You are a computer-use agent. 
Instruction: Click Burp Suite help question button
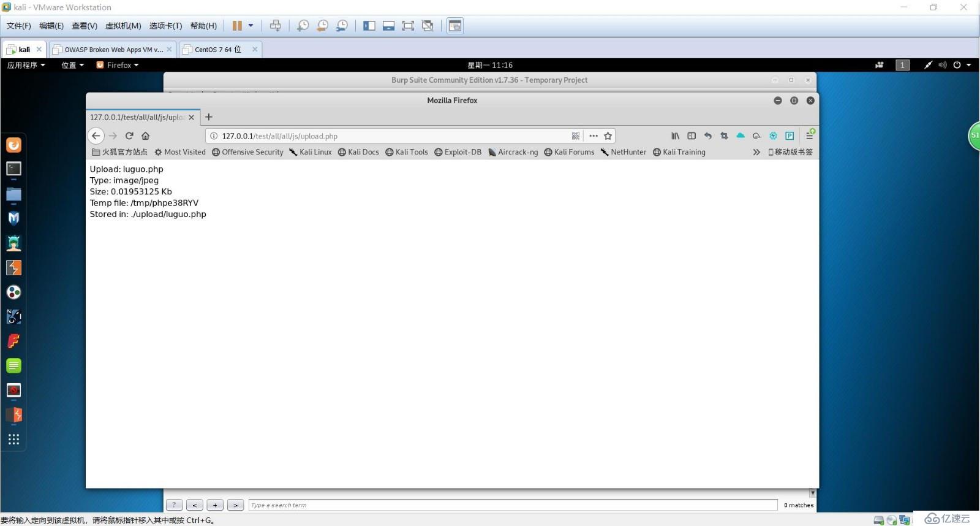click(174, 505)
